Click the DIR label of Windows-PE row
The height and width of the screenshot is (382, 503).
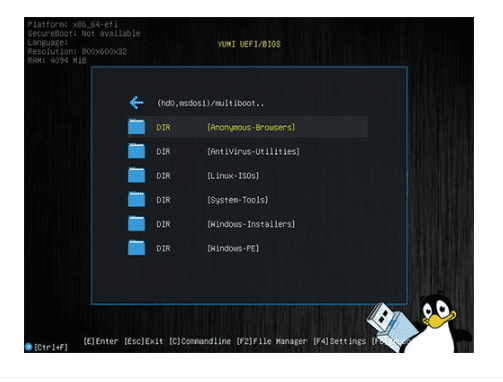pyautogui.click(x=163, y=248)
